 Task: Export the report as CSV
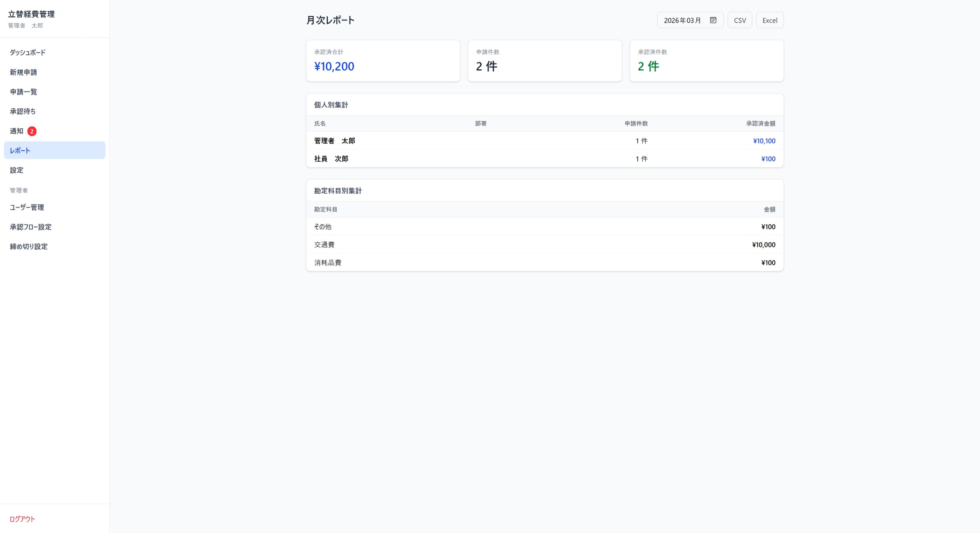point(740,20)
